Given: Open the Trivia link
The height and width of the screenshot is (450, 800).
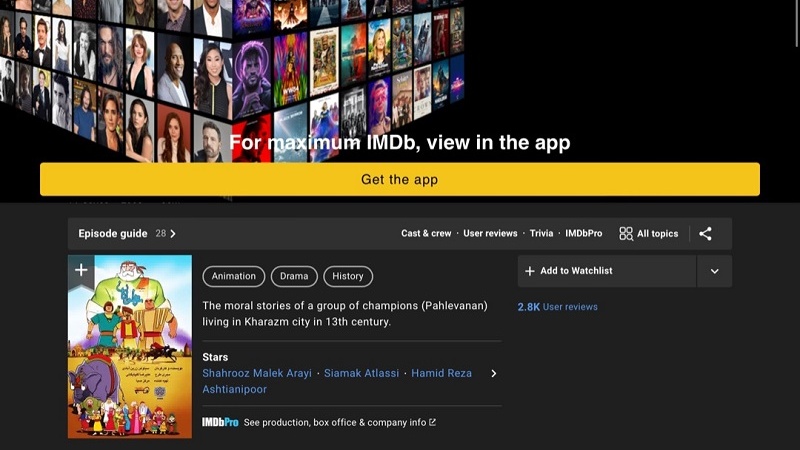Looking at the screenshot, I should click(x=541, y=234).
